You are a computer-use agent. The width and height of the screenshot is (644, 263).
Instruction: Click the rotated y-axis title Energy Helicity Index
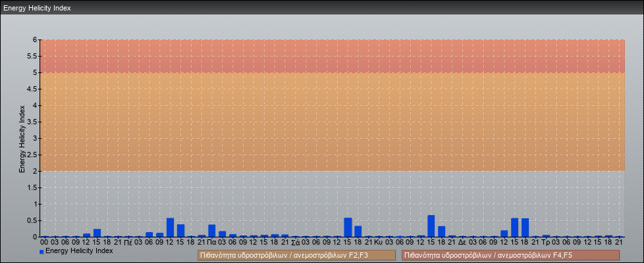[22, 139]
